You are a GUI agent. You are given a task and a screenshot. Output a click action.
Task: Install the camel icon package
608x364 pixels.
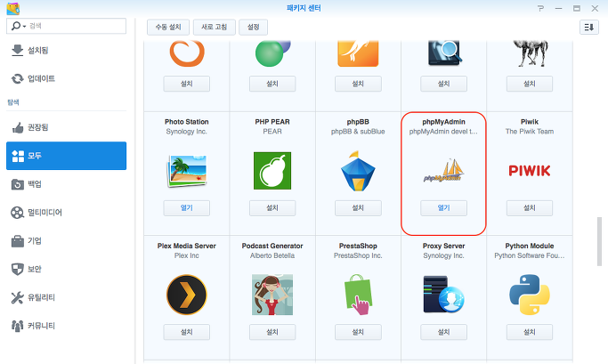(530, 84)
